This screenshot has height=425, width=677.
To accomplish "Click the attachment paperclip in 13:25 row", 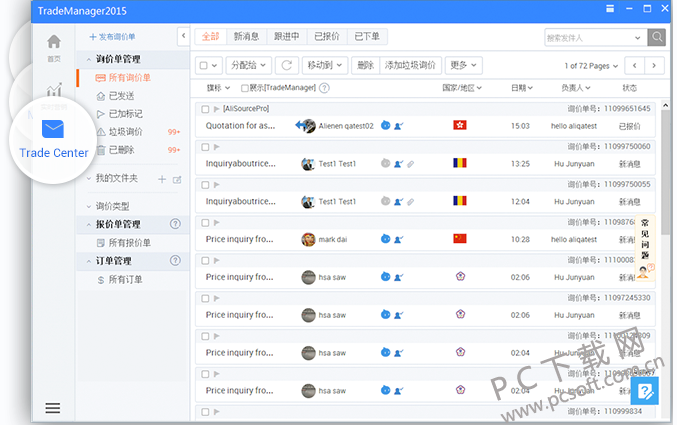I will (x=411, y=164).
